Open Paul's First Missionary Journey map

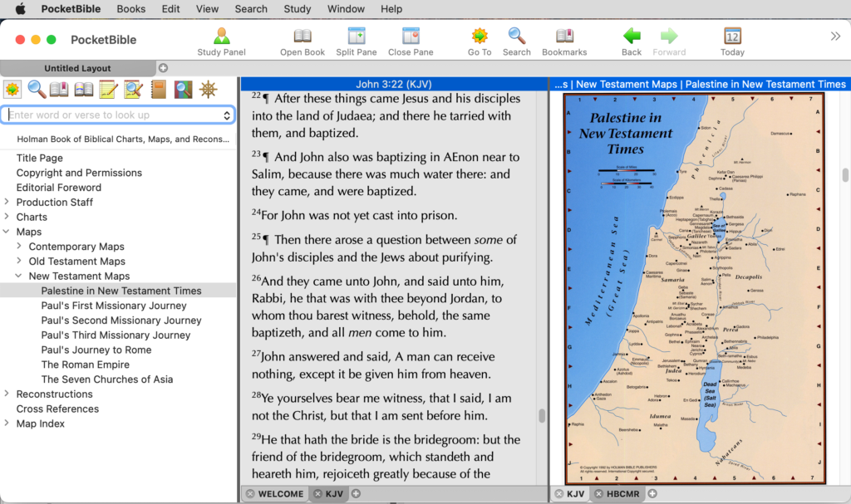coord(114,306)
